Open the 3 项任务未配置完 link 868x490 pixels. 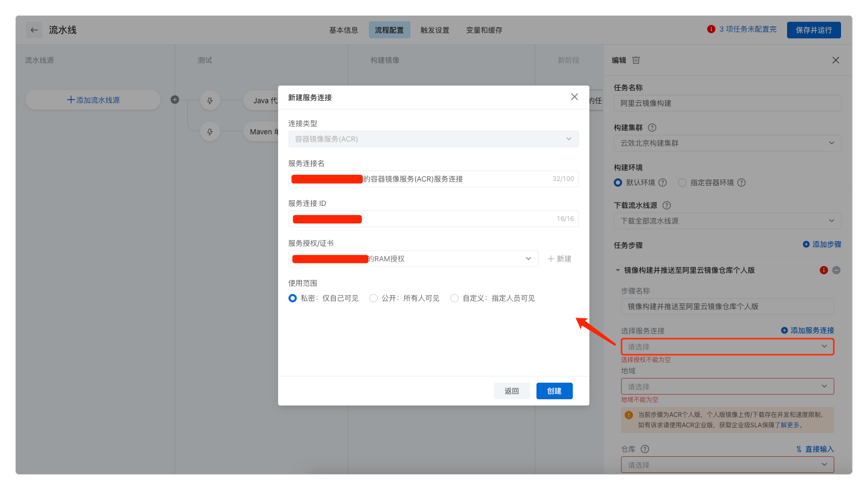(x=748, y=29)
